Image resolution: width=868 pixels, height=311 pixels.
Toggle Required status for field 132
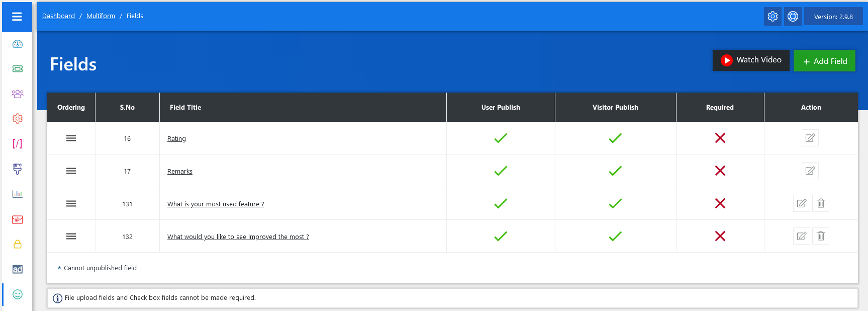click(720, 236)
